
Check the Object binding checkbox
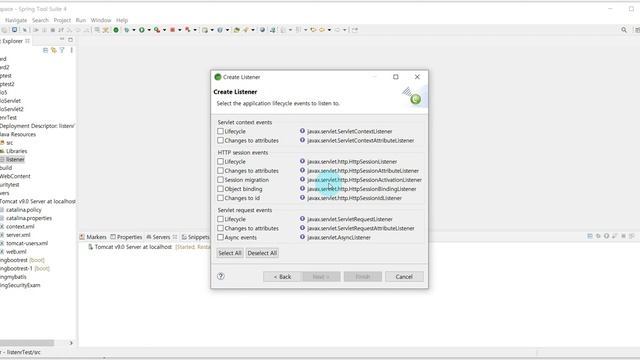click(x=220, y=189)
